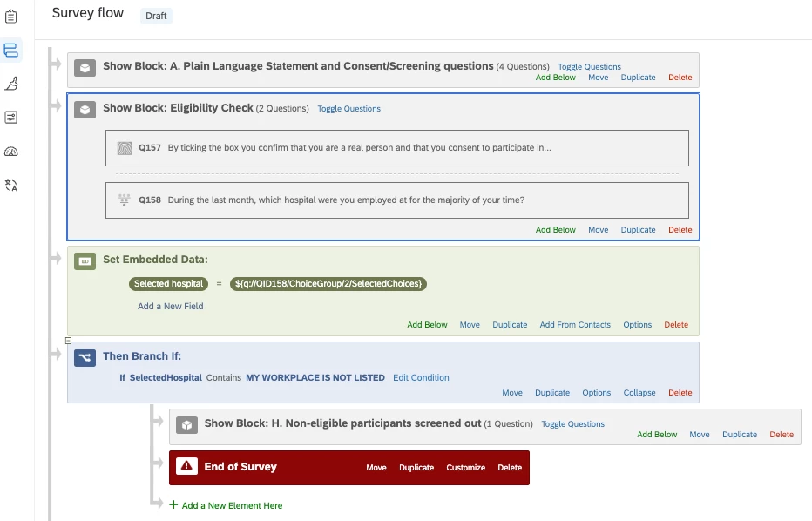The height and width of the screenshot is (521, 812).
Task: Click the Selected hospital field name
Action: pos(169,284)
